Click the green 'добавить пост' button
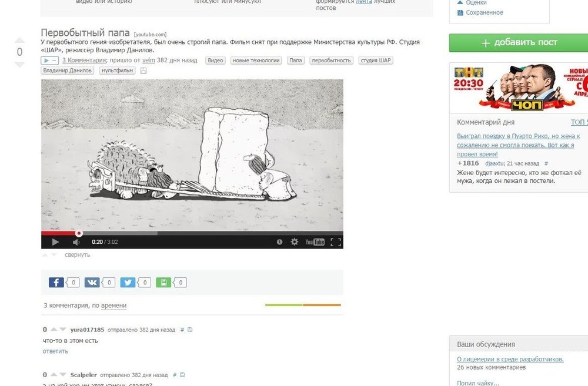This screenshot has width=588, height=386. pos(519,43)
